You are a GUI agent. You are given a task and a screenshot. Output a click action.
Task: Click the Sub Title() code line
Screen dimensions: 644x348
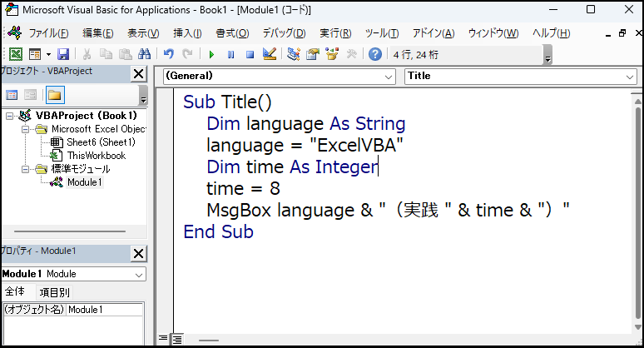pyautogui.click(x=227, y=102)
